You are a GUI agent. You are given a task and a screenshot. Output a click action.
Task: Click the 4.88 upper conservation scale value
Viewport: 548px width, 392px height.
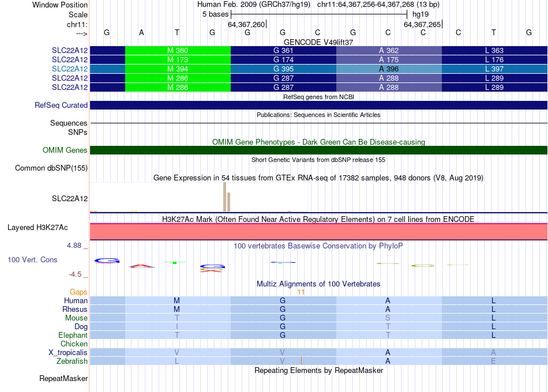click(74, 246)
